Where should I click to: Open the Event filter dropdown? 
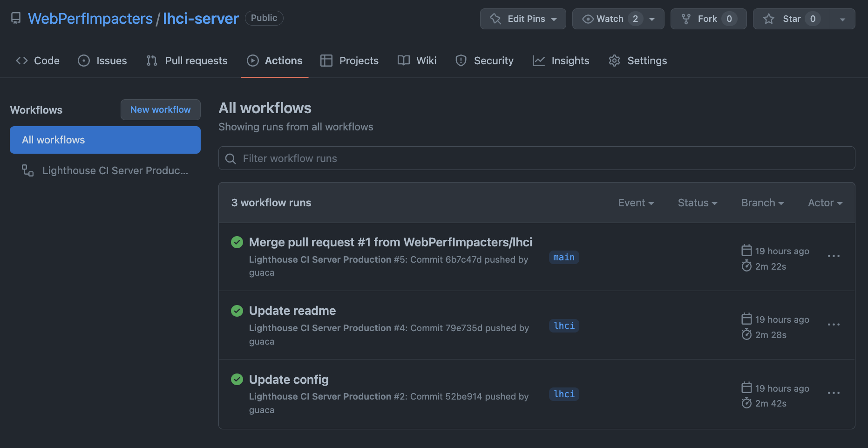636,203
